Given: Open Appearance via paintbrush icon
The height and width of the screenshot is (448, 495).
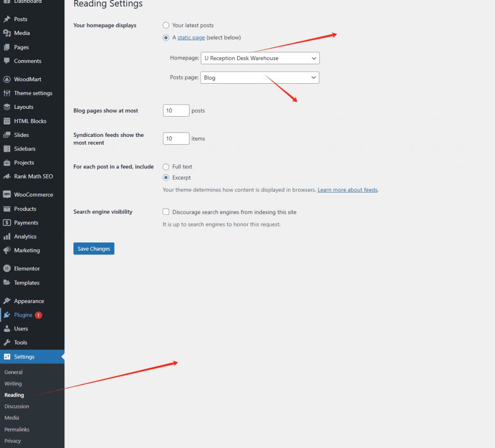Looking at the screenshot, I should 7,301.
